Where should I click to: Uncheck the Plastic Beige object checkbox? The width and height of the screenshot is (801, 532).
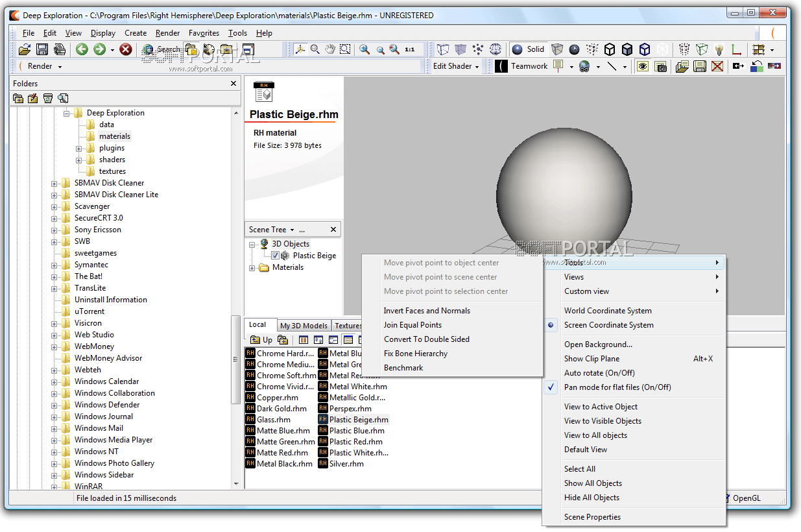pyautogui.click(x=276, y=256)
